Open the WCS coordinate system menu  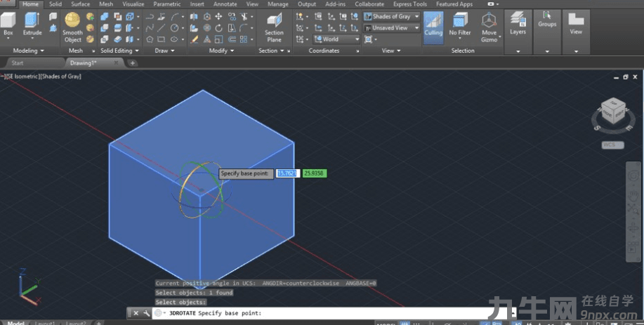(613, 145)
